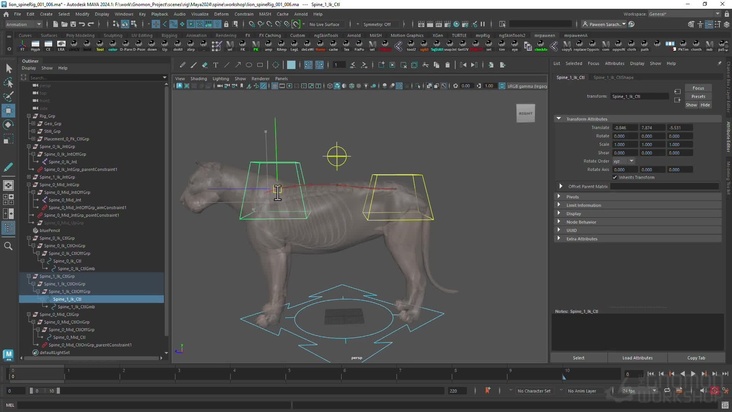Select Spine_1_ik_Ctl in the Outliner

tap(66, 299)
